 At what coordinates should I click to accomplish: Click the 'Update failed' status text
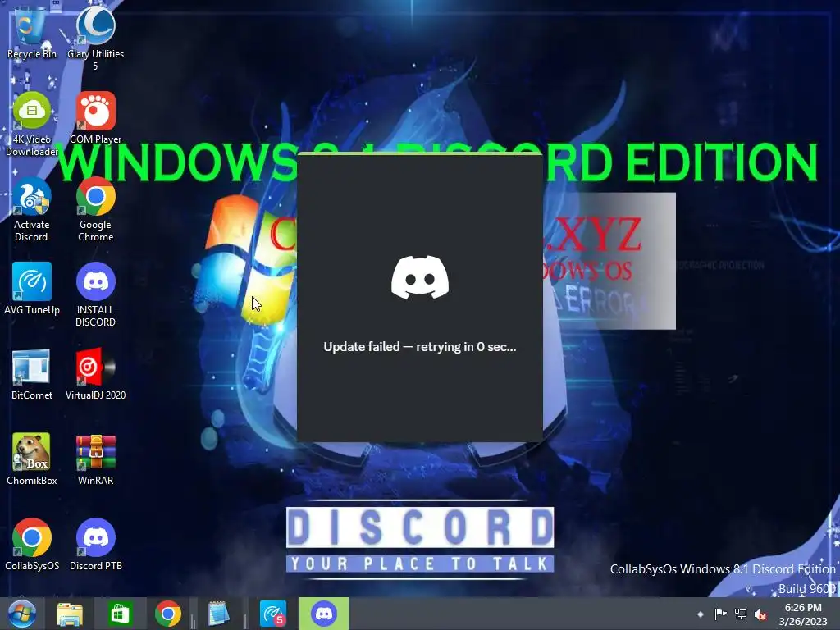[420, 347]
